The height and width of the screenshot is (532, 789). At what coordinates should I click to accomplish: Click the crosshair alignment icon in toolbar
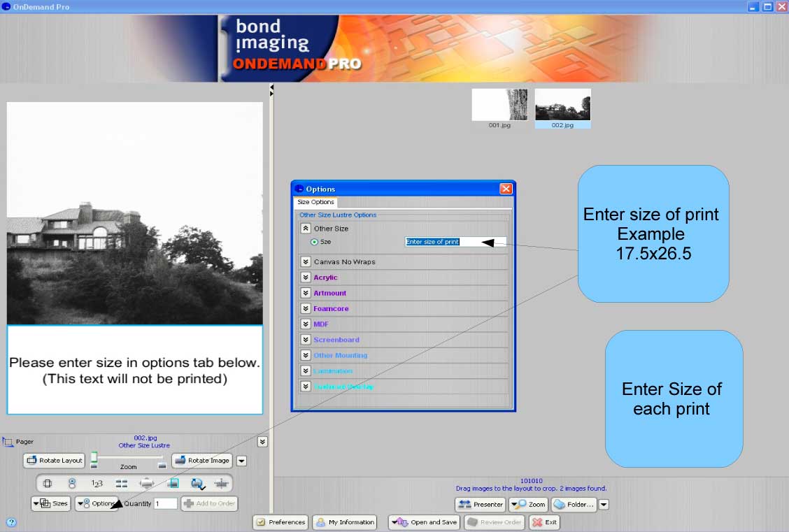tap(221, 483)
